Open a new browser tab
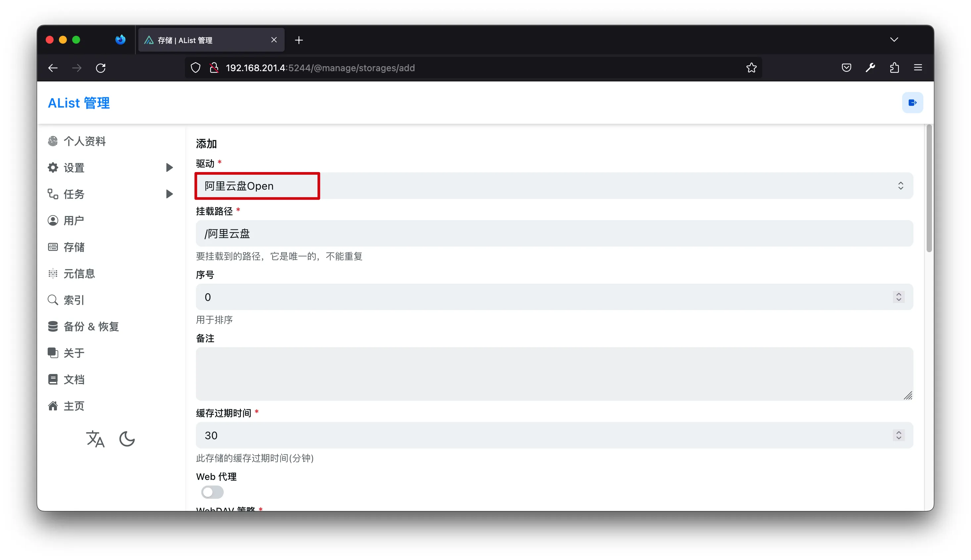The image size is (971, 560). [299, 40]
